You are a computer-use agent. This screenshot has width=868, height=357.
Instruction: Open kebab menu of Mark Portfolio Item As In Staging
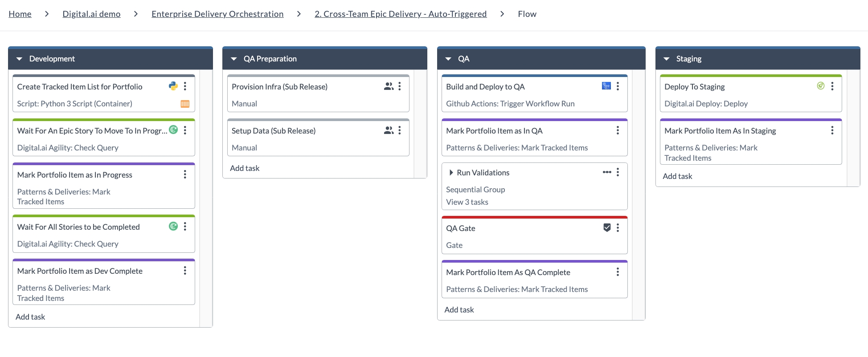pos(832,130)
